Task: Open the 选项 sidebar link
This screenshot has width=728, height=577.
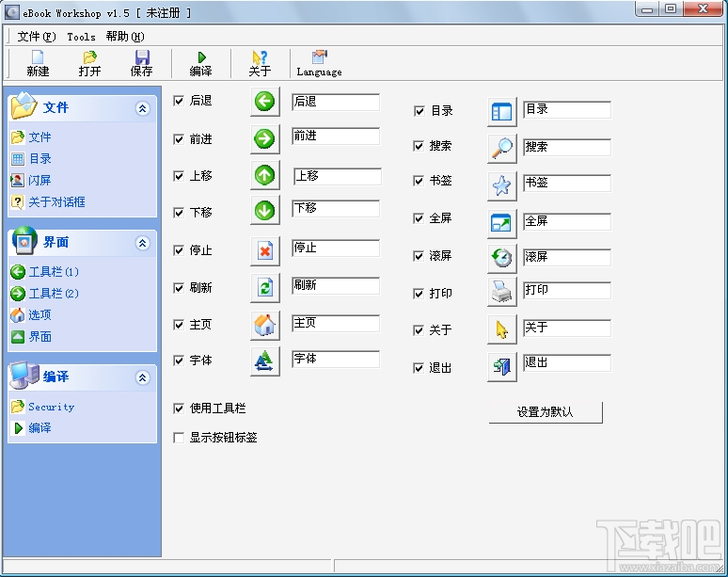Action: coord(40,315)
